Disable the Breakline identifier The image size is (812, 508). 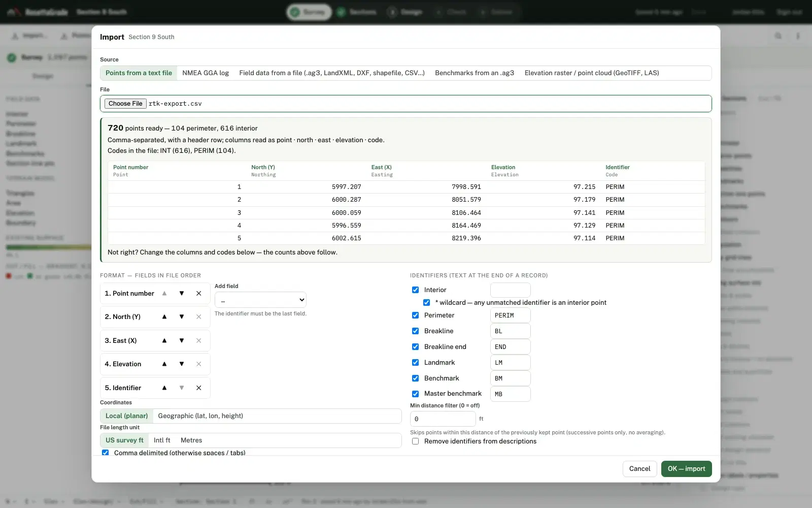pyautogui.click(x=415, y=331)
